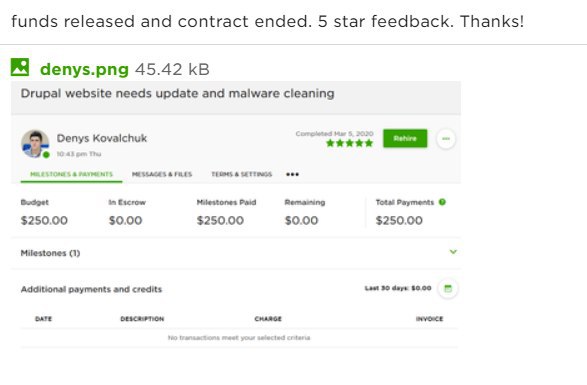The width and height of the screenshot is (587, 385).
Task: Click the five-star rating icons
Action: 350,143
